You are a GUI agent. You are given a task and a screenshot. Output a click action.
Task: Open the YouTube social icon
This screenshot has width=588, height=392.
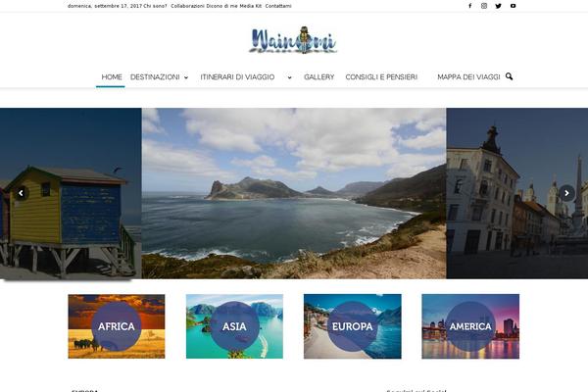click(513, 6)
